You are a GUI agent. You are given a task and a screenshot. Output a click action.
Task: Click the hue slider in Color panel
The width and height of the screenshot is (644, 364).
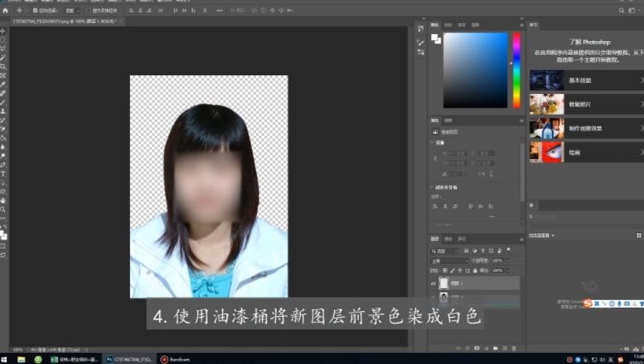(516, 70)
